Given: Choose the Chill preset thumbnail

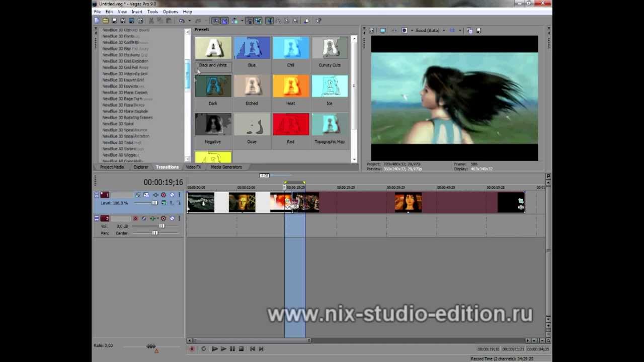Looking at the screenshot, I should pyautogui.click(x=290, y=48).
